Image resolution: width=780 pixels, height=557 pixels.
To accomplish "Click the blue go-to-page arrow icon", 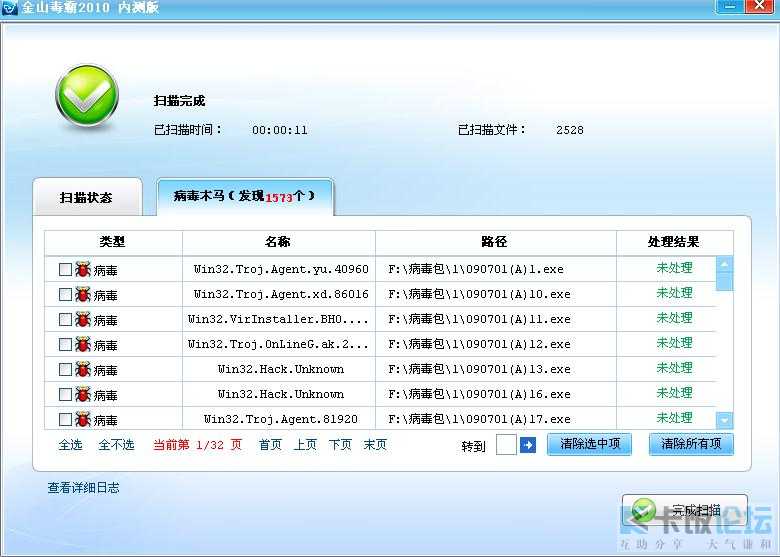I will coord(528,445).
